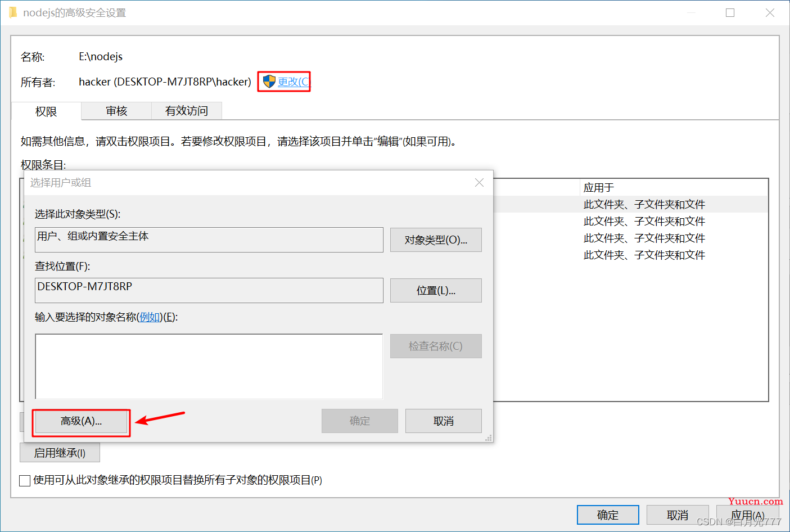Close the 选择用户或组 dialog
The image size is (790, 532).
coord(479,183)
